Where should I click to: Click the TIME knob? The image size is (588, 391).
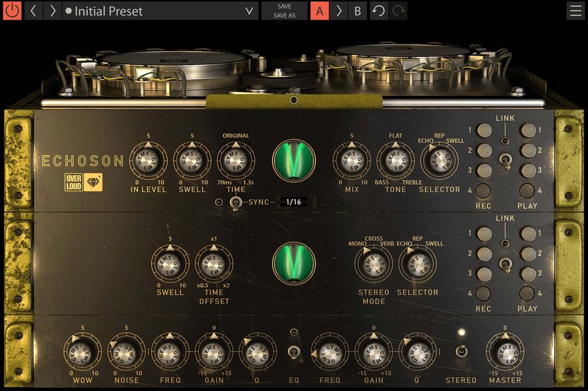pyautogui.click(x=235, y=161)
